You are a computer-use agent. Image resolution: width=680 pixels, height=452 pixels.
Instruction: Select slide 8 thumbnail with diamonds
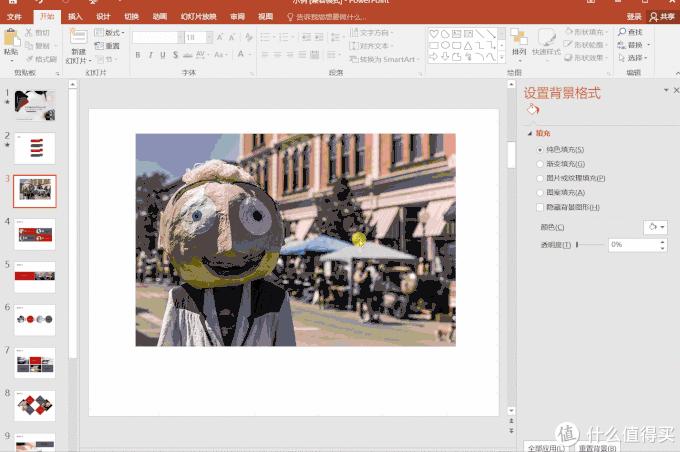point(35,406)
